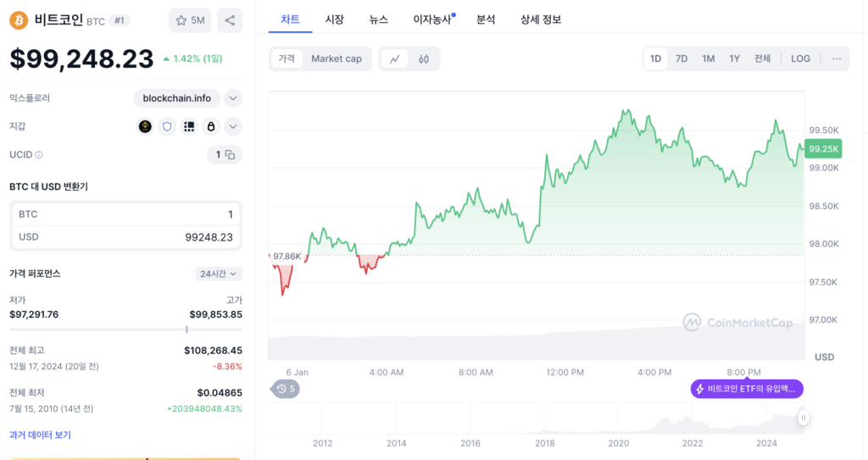Add Bitcoin to watchlist via star button
This screenshot has height=460, width=868.
[190, 20]
